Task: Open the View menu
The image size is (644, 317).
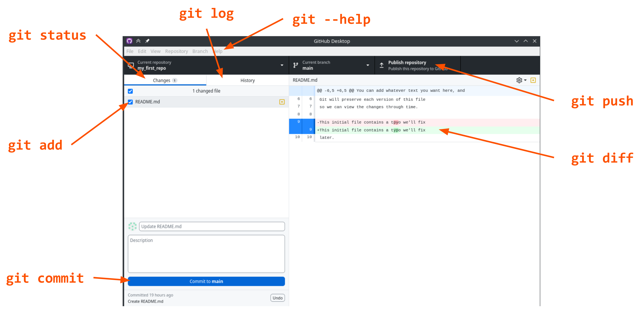Action: pos(155,51)
